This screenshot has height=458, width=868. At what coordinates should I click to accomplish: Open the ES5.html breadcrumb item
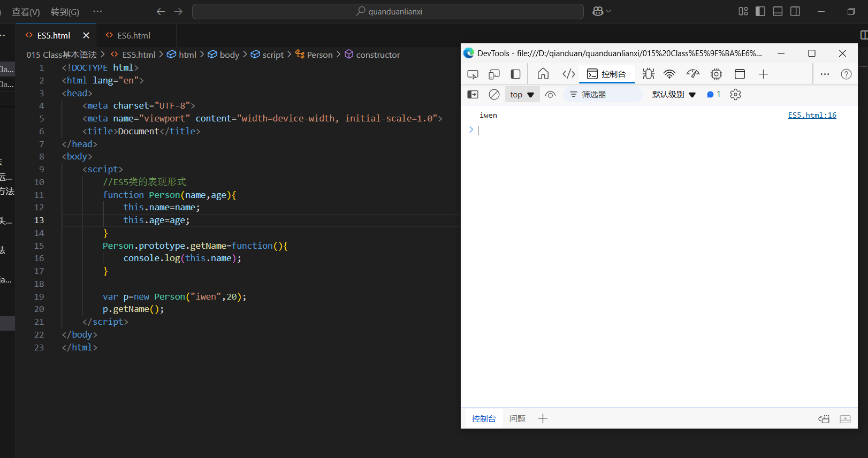point(133,55)
